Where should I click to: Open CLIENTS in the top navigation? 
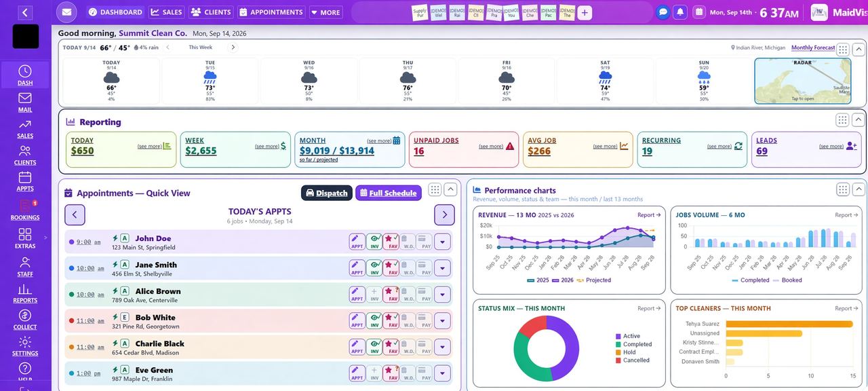click(x=211, y=12)
